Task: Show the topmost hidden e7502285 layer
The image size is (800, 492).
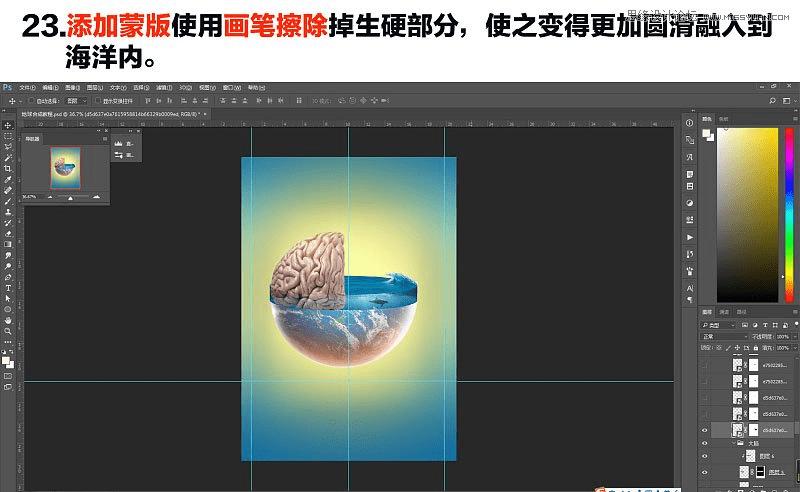Action: [705, 365]
